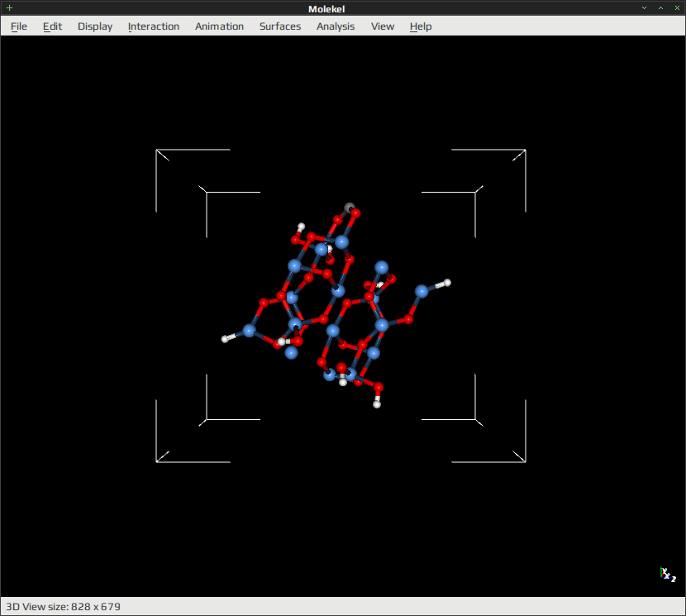Open the Edit menu
686x616 pixels.
pos(53,26)
